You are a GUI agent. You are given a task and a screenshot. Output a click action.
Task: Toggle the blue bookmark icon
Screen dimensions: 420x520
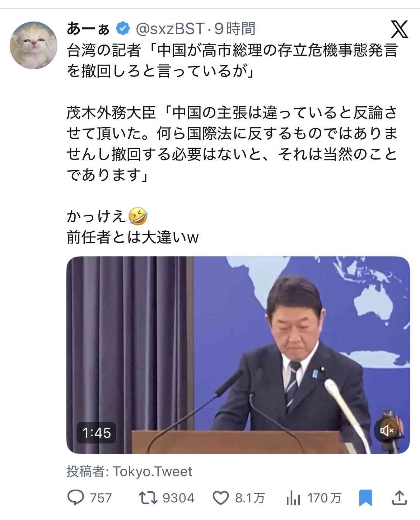366,498
